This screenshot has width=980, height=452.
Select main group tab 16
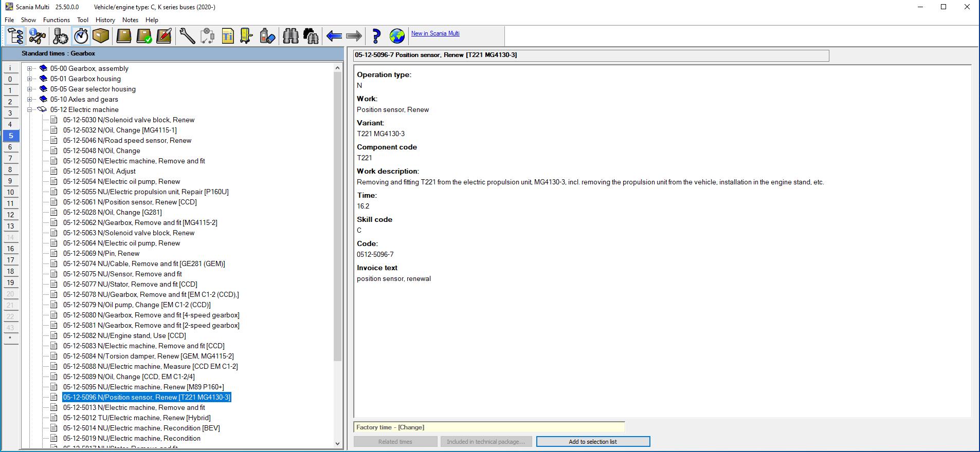(x=10, y=249)
